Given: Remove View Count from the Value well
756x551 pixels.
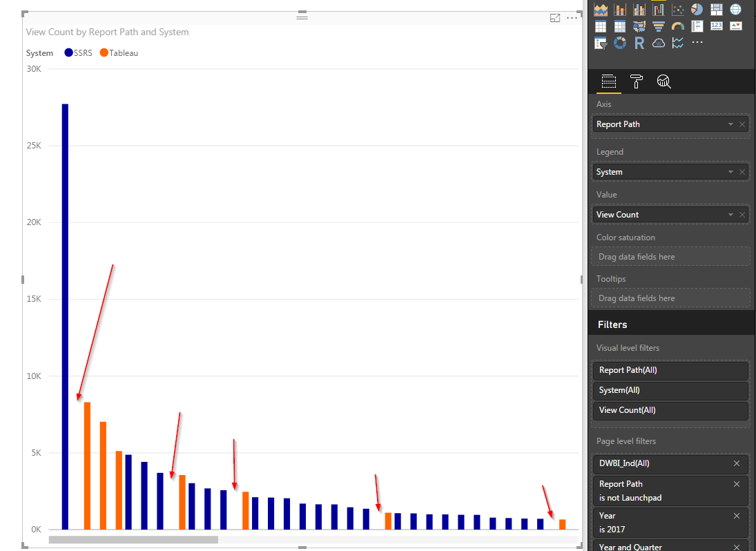Looking at the screenshot, I should [x=742, y=215].
